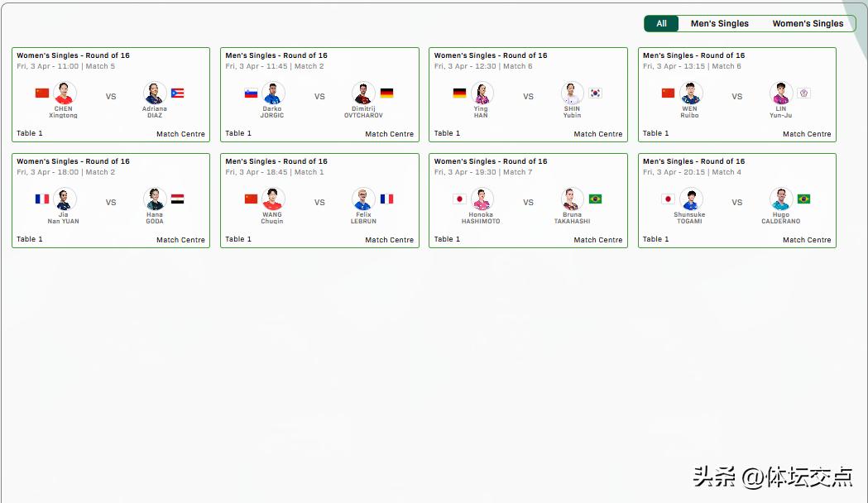Click China flag beside WANG Chuqin
868x503 pixels.
coord(251,198)
